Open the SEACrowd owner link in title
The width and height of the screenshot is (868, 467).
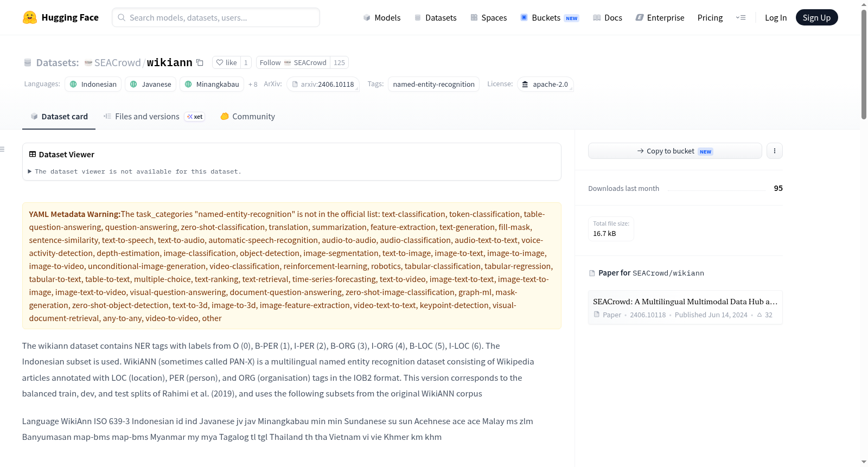[117, 63]
